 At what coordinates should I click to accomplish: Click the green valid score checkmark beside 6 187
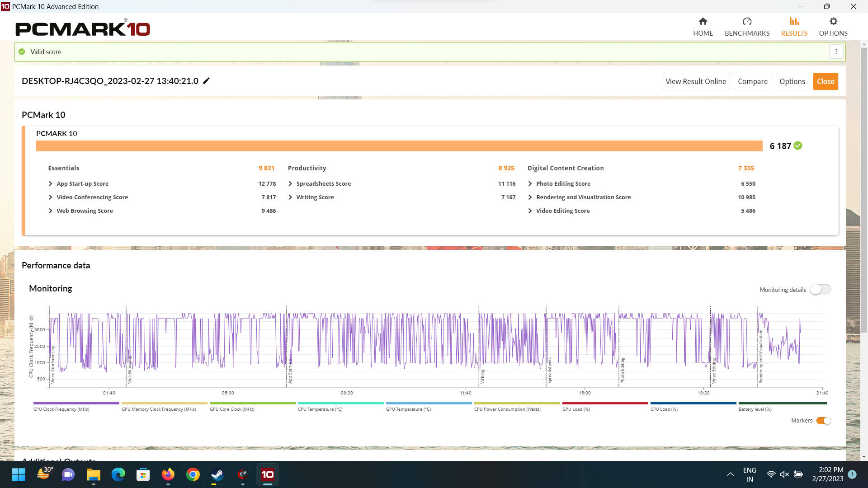tap(798, 145)
